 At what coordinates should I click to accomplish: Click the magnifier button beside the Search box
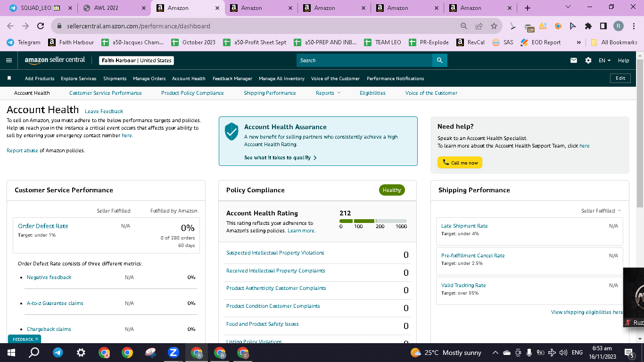(x=439, y=60)
